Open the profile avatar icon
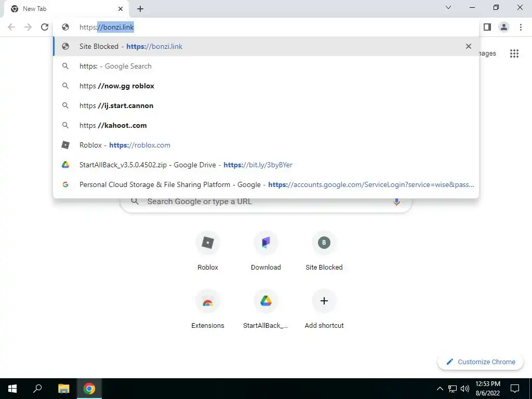 click(x=504, y=27)
